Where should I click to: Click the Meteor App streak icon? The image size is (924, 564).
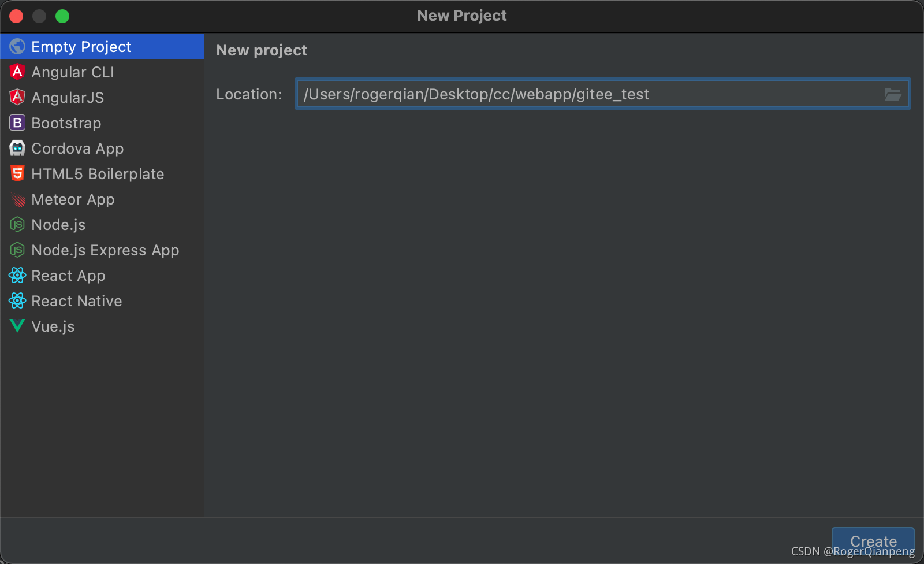click(x=17, y=199)
